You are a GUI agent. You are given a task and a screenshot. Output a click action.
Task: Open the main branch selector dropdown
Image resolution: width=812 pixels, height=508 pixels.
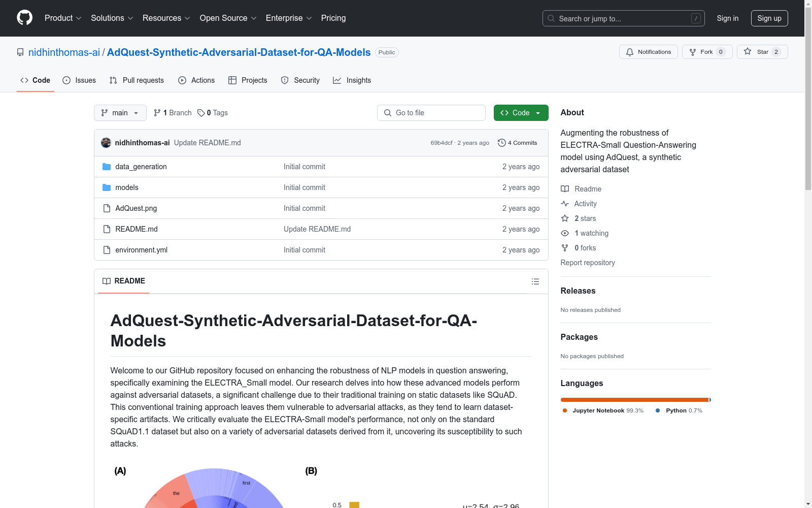pyautogui.click(x=120, y=113)
